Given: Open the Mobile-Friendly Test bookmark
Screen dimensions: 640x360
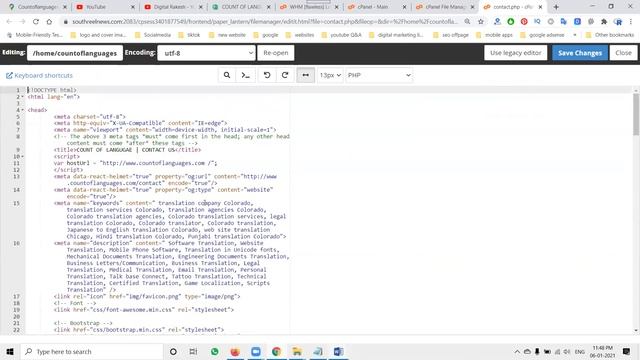Looking at the screenshot, I should [x=35, y=35].
